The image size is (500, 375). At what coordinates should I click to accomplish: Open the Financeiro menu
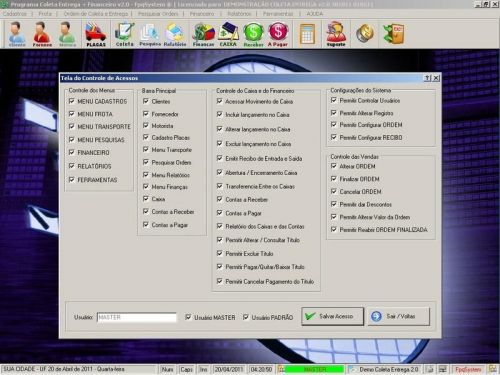(202, 14)
